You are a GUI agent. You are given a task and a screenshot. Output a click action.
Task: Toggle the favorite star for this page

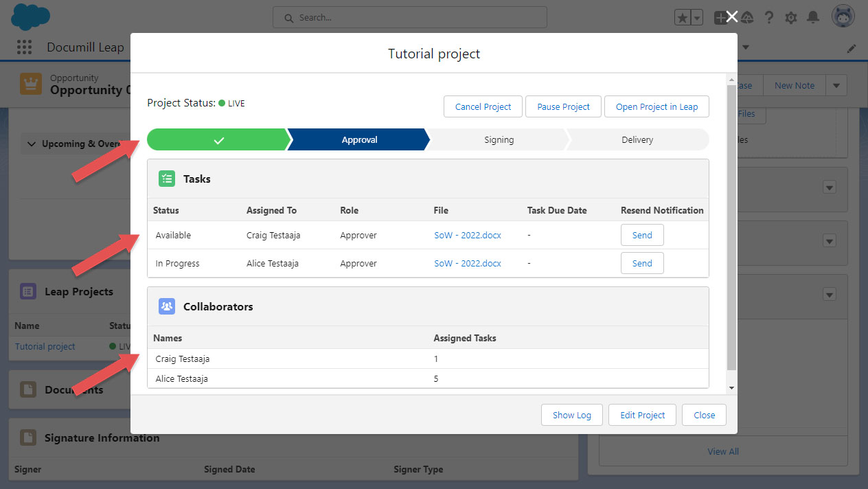point(682,17)
